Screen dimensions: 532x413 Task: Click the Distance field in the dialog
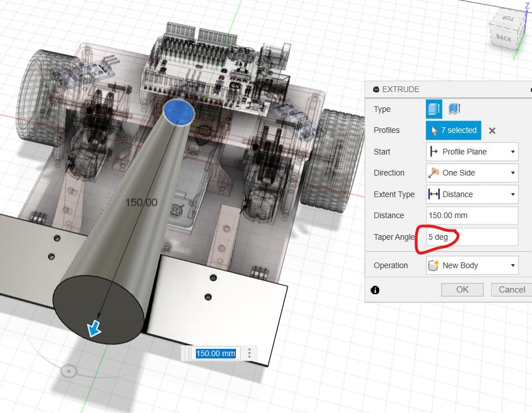[x=472, y=215]
